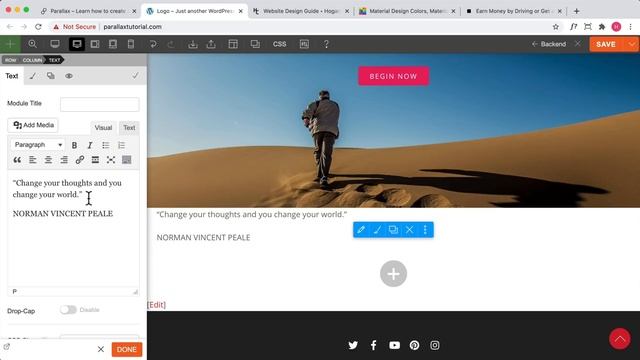
Task: Toggle italic formatting in text editor
Action: [x=90, y=145]
